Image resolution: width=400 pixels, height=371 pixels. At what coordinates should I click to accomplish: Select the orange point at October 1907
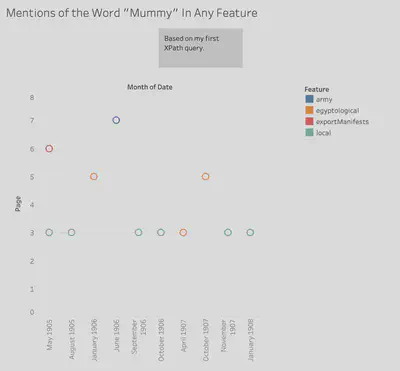point(205,176)
